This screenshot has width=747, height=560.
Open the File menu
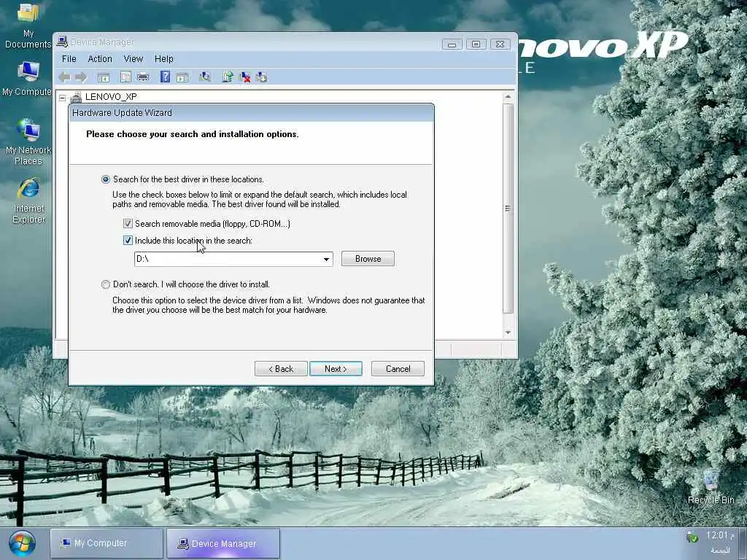tap(69, 58)
